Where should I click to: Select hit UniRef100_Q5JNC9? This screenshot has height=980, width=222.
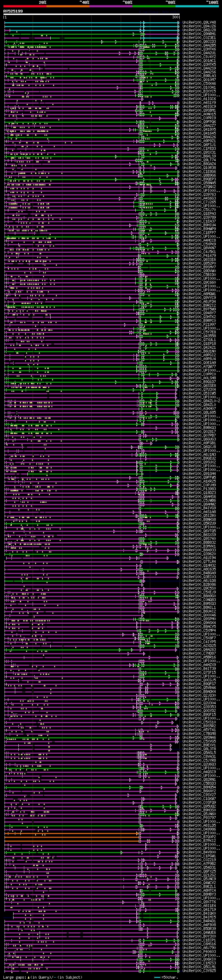pos(199,879)
